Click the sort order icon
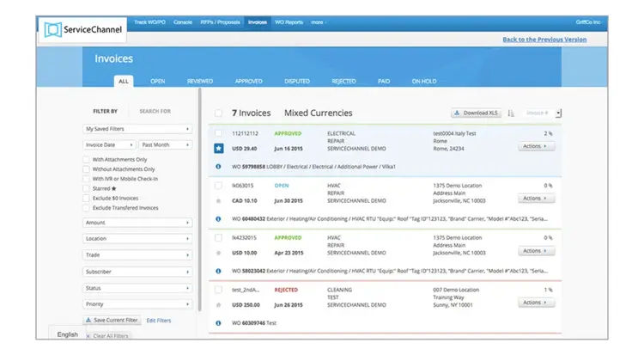The image size is (644, 355). coord(511,113)
